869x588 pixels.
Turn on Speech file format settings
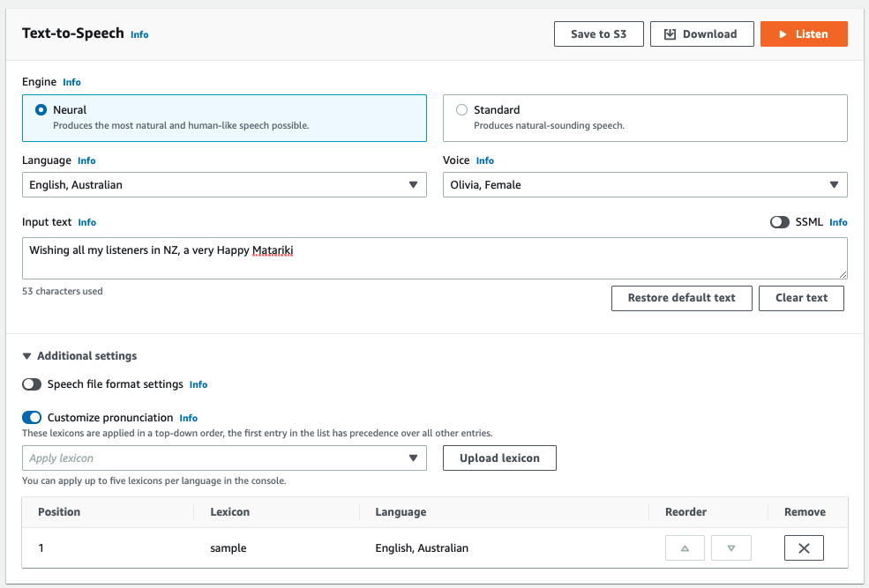(32, 384)
